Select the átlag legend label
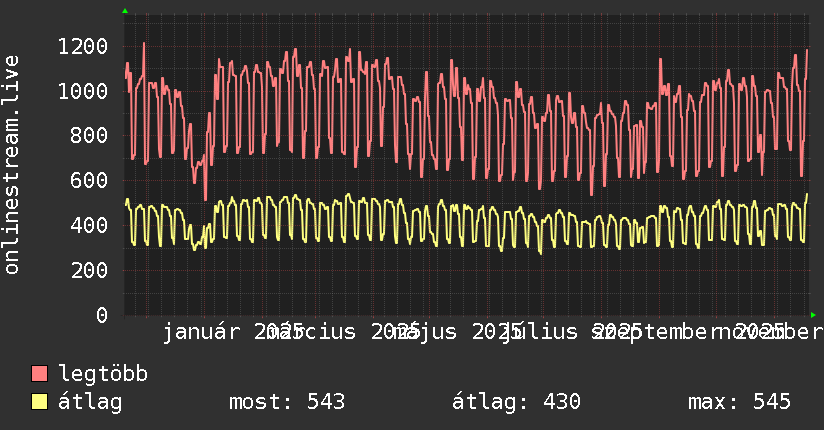Viewport: 824px width, 430px height. 90,402
